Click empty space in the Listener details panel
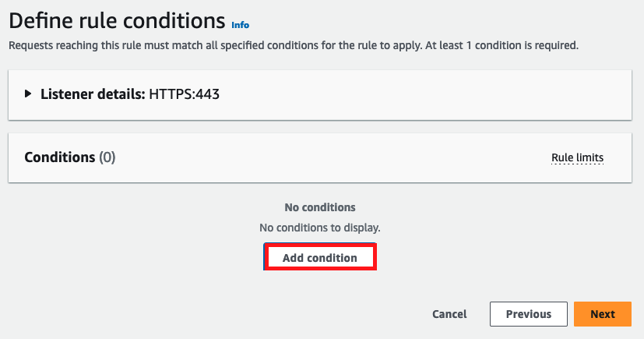Viewport: 644px width, 339px height. [x=428, y=94]
